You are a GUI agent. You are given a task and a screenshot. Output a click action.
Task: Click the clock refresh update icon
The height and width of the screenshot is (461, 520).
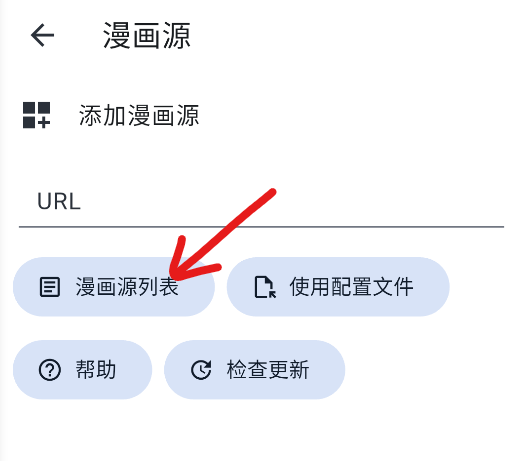tap(201, 370)
